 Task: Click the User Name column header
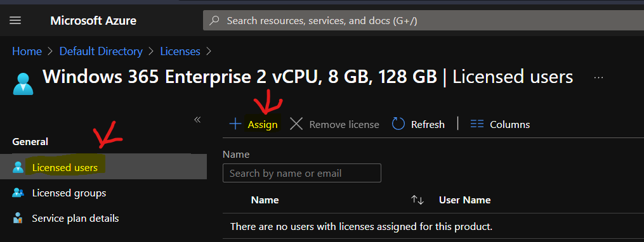[x=465, y=200]
